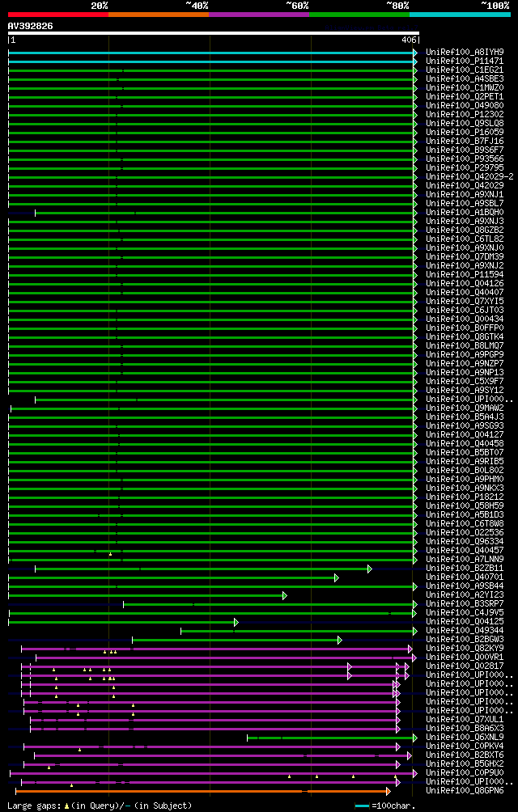This screenshot has height=812, width=518.
Task: Select UniRef100_P18212 label
Action: point(465,497)
